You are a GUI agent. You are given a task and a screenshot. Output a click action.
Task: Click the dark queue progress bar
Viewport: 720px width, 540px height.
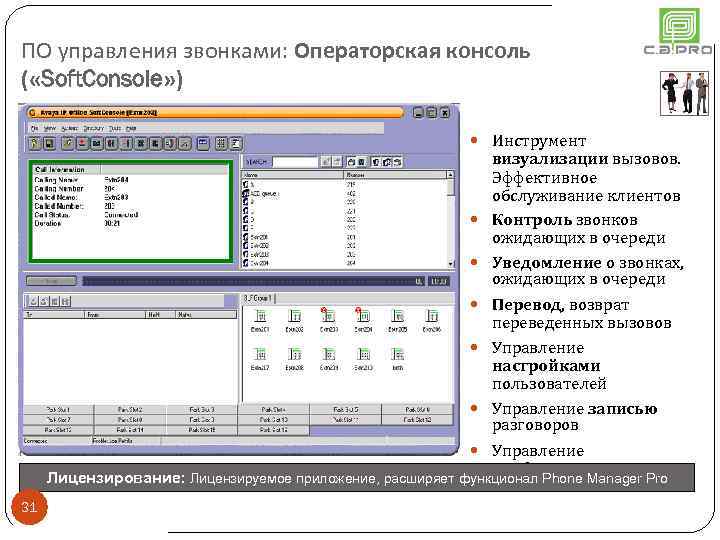(x=253, y=281)
